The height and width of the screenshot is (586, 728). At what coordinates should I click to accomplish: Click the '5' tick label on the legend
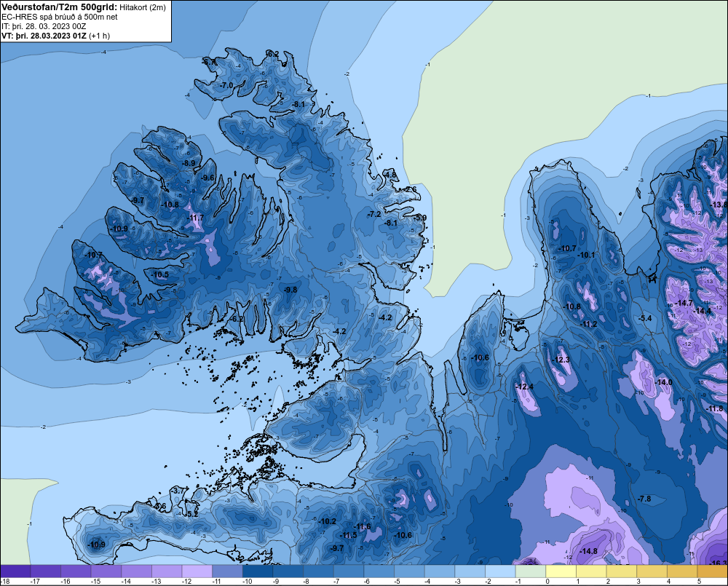[699, 582]
